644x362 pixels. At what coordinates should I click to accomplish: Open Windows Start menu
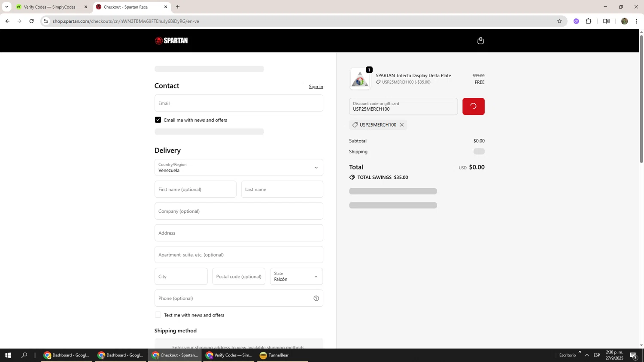click(x=7, y=355)
